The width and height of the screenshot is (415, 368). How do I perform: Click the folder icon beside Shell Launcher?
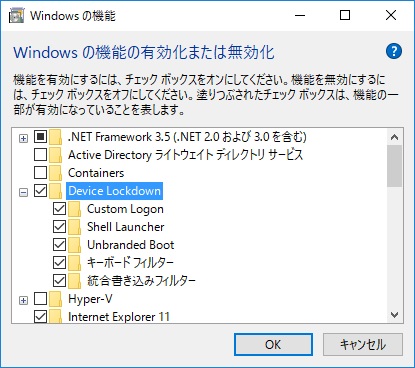coord(75,227)
